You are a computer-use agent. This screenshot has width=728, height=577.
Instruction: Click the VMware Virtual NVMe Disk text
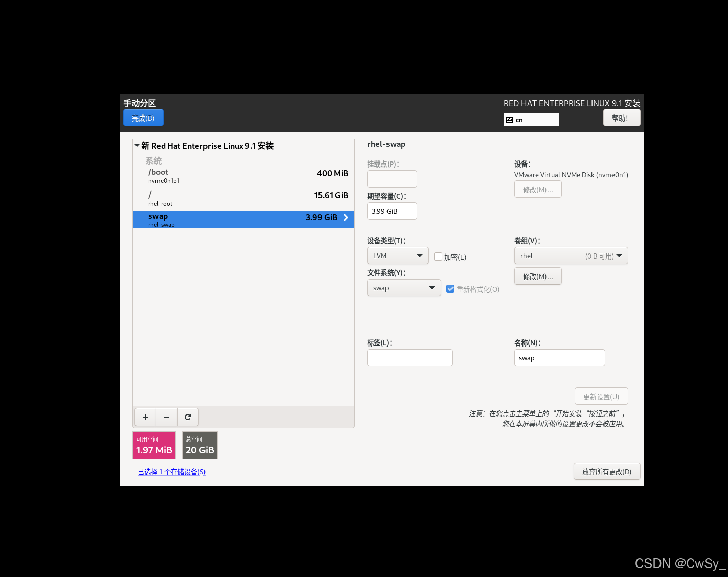[571, 175]
